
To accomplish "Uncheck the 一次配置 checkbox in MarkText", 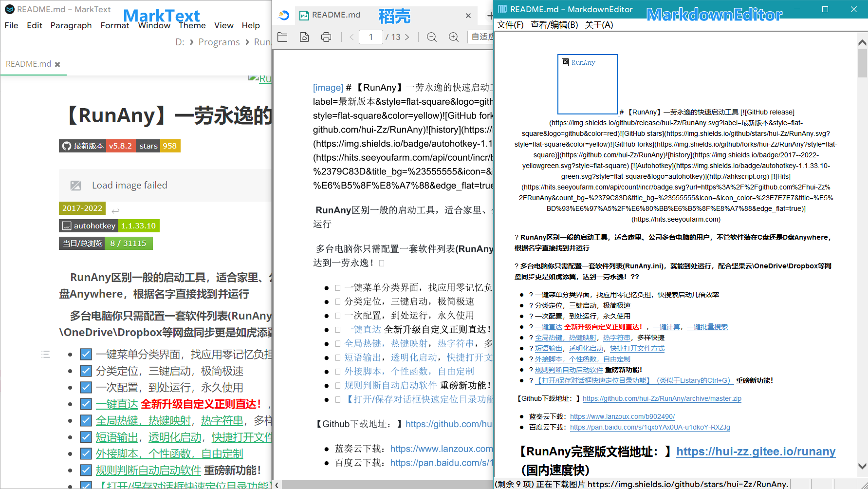I will coord(86,388).
